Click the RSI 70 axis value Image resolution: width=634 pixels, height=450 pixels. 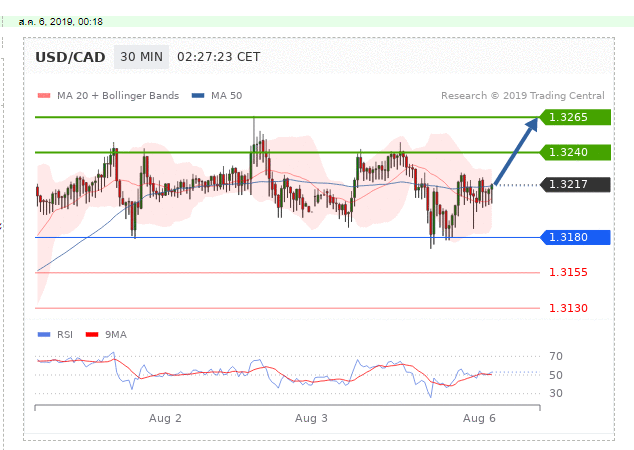click(x=556, y=356)
